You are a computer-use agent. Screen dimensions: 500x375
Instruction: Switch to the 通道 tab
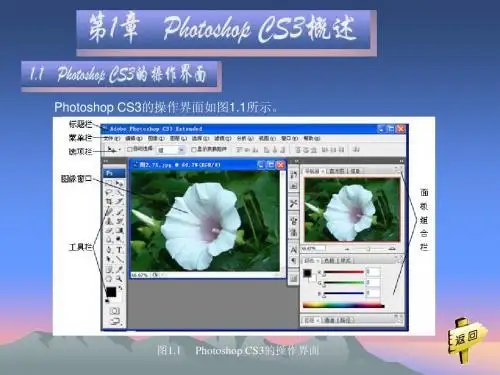(x=329, y=320)
